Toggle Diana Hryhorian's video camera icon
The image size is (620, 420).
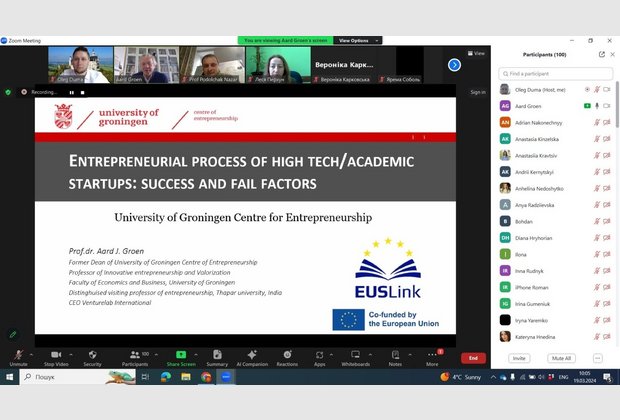pos(607,238)
